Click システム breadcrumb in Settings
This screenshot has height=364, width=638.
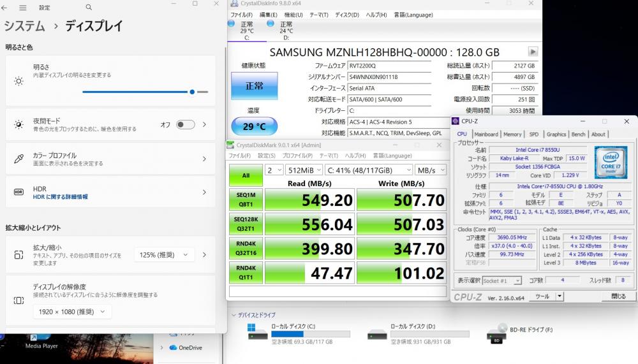click(24, 26)
